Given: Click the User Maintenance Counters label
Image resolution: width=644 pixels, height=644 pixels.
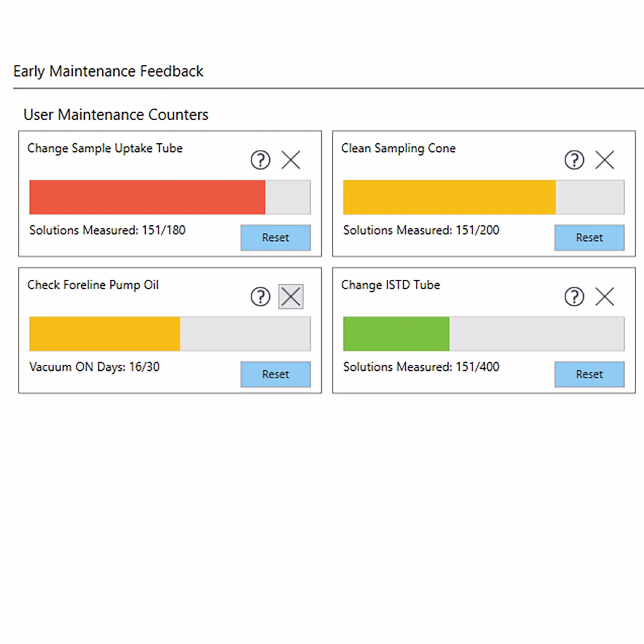Looking at the screenshot, I should click(116, 115).
